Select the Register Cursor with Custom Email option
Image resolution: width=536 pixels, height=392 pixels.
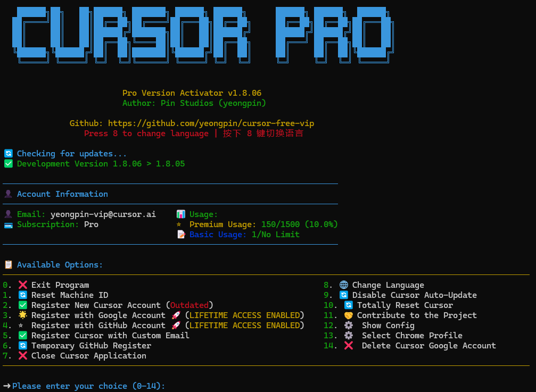(110, 336)
